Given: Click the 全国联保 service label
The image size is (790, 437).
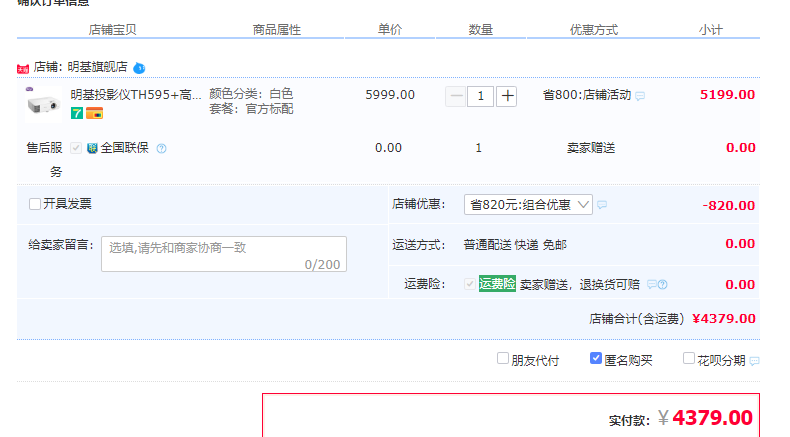Looking at the screenshot, I should coord(124,148).
